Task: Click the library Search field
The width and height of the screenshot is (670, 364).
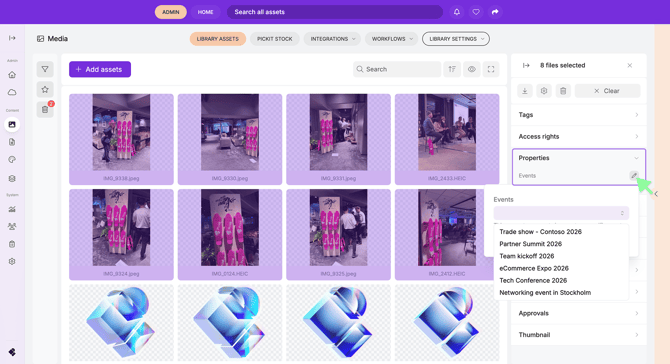Action: coord(397,69)
